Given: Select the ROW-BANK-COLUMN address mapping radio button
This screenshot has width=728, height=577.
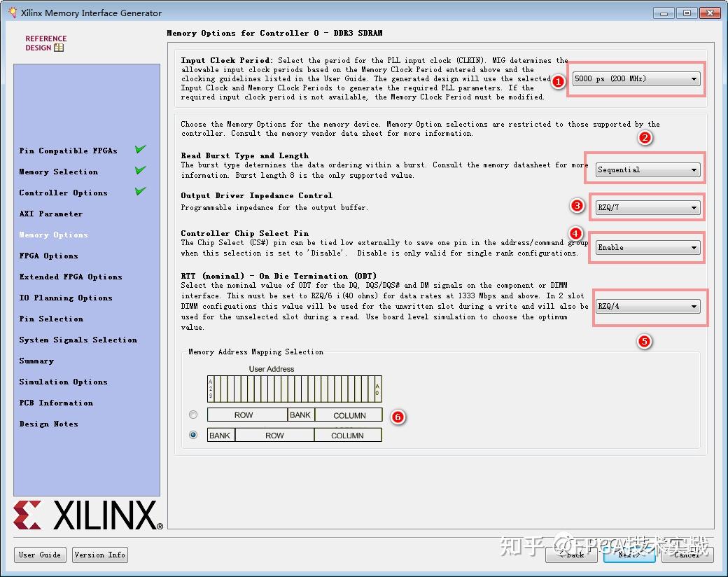Looking at the screenshot, I should pyautogui.click(x=193, y=415).
